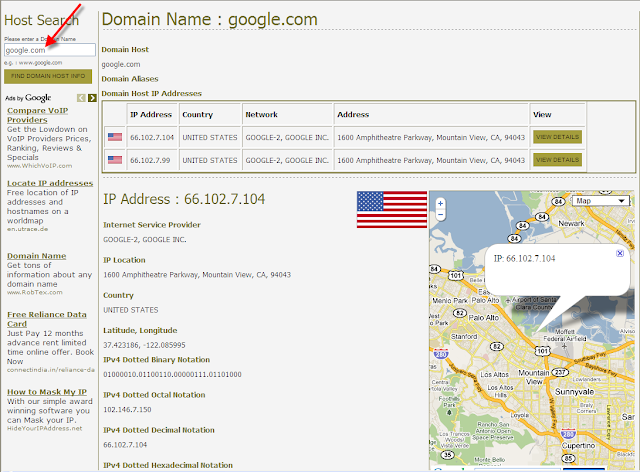Click the map zoom in plus icon

pos(440,203)
